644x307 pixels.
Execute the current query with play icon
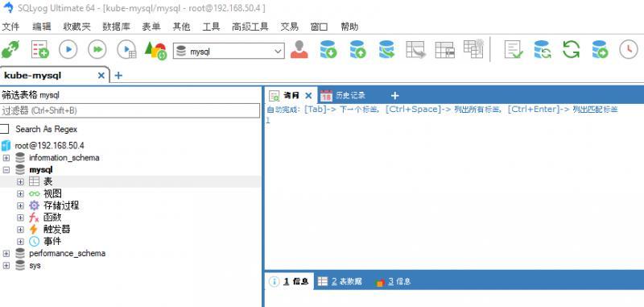pos(68,50)
